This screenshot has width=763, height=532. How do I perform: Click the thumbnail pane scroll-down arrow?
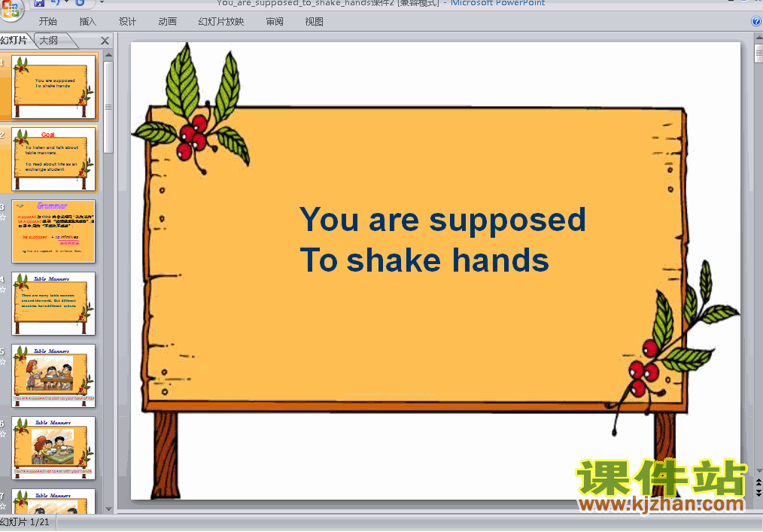pyautogui.click(x=108, y=509)
